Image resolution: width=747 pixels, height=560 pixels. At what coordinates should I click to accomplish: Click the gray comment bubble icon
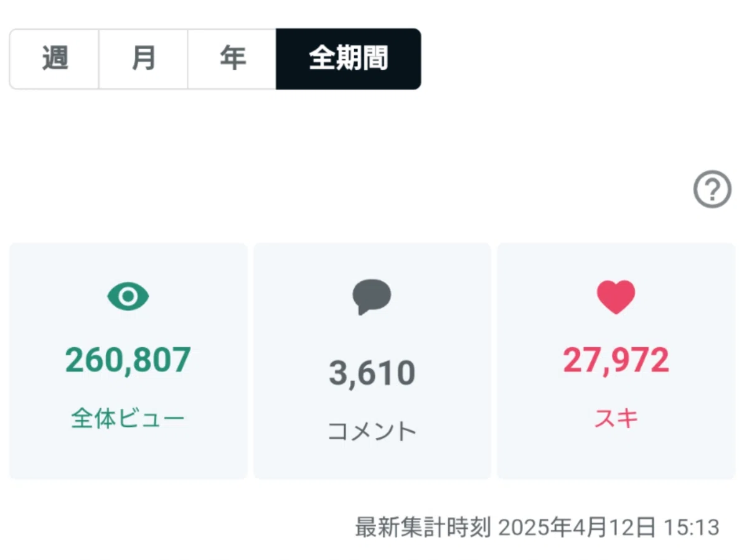click(372, 297)
